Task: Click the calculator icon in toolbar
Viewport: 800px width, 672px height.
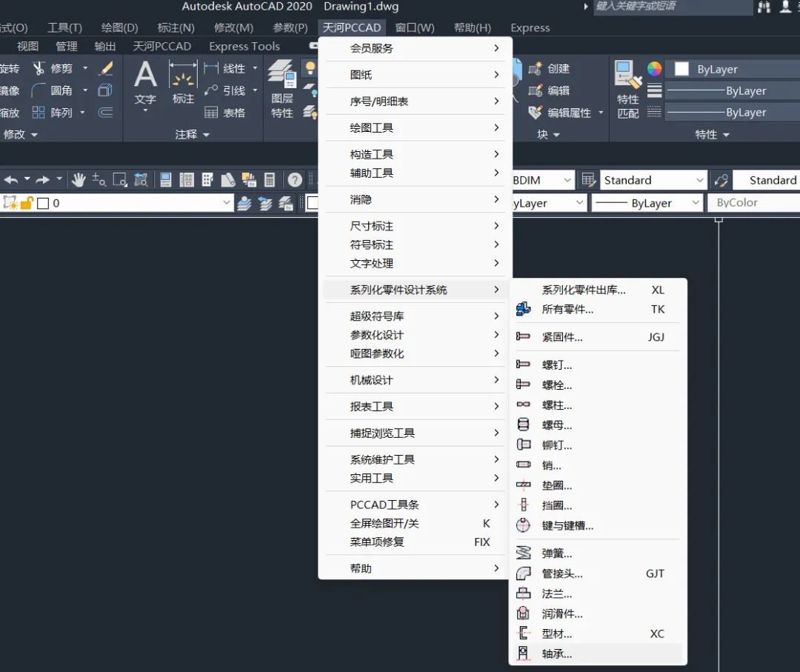Action: pos(270,179)
